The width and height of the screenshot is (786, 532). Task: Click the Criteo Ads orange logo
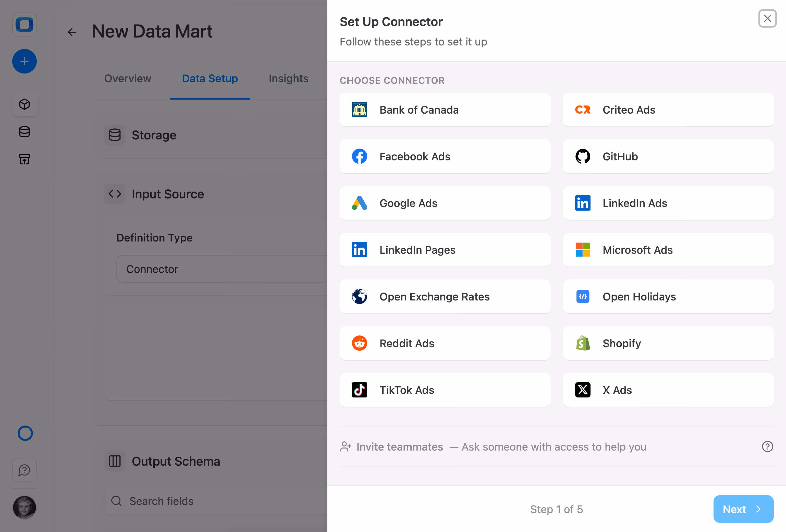[582, 110]
